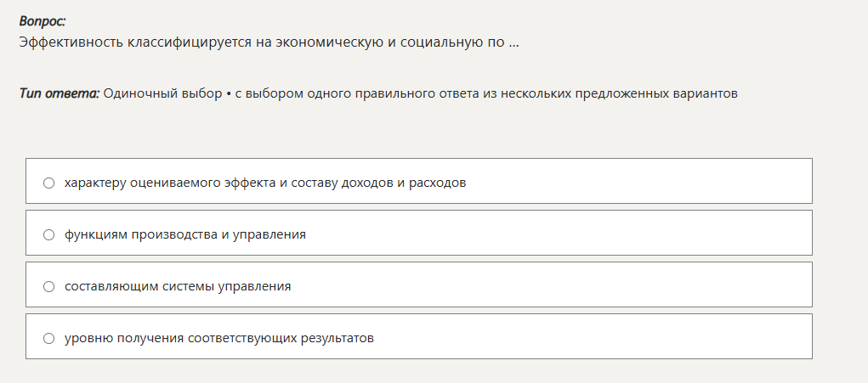Click the ellipsis ending the question sentence
This screenshot has width=868, height=383.
click(513, 42)
